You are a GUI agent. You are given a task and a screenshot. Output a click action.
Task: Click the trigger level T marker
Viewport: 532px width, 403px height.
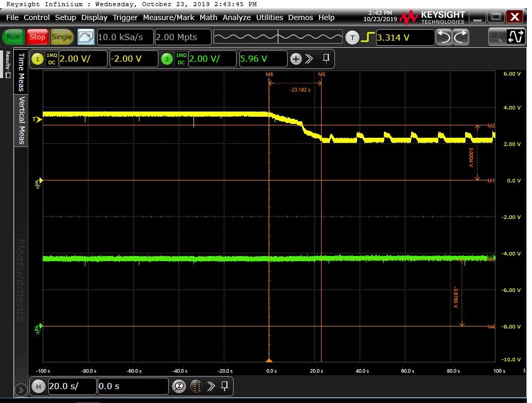[37, 119]
